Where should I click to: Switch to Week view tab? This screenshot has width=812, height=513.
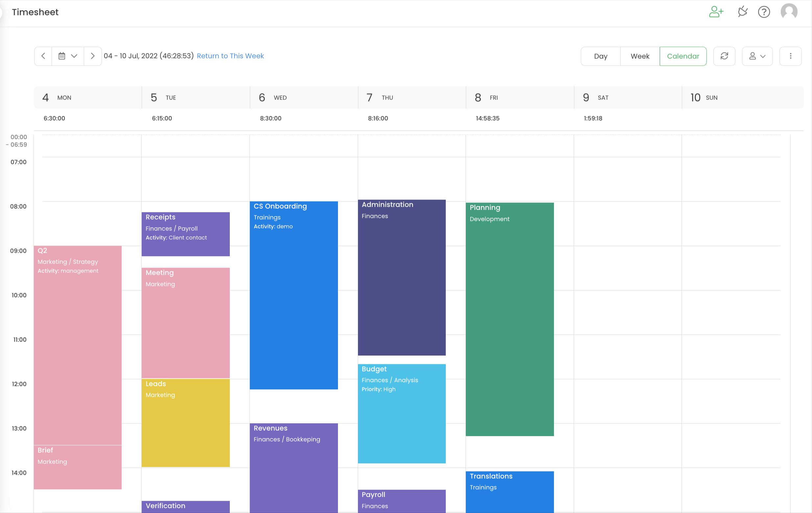coord(640,56)
